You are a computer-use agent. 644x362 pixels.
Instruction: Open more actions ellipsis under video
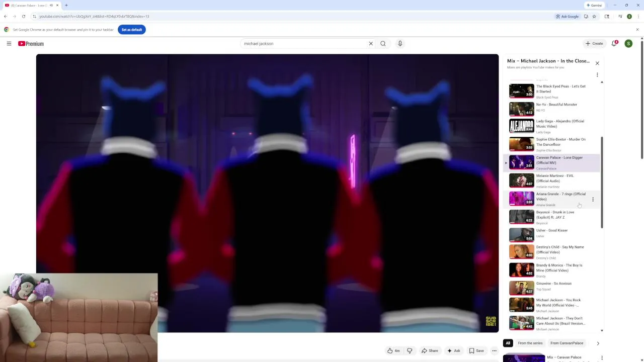[495, 351]
